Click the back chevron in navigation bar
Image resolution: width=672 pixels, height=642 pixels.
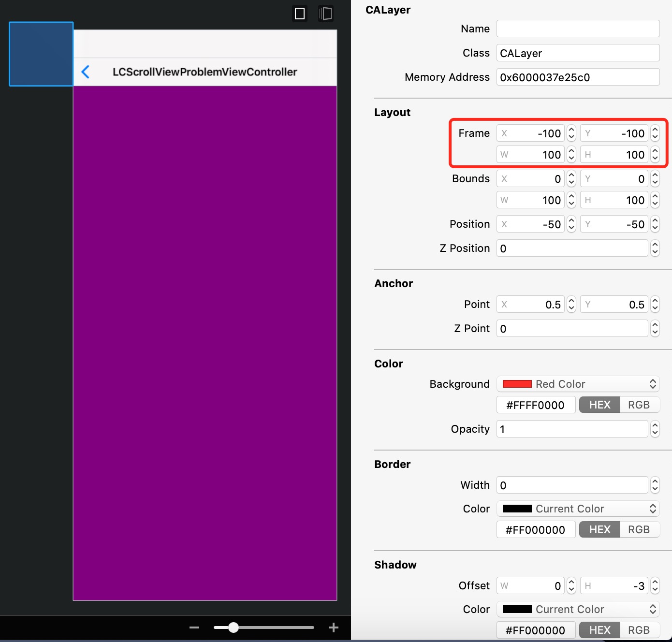(x=86, y=72)
